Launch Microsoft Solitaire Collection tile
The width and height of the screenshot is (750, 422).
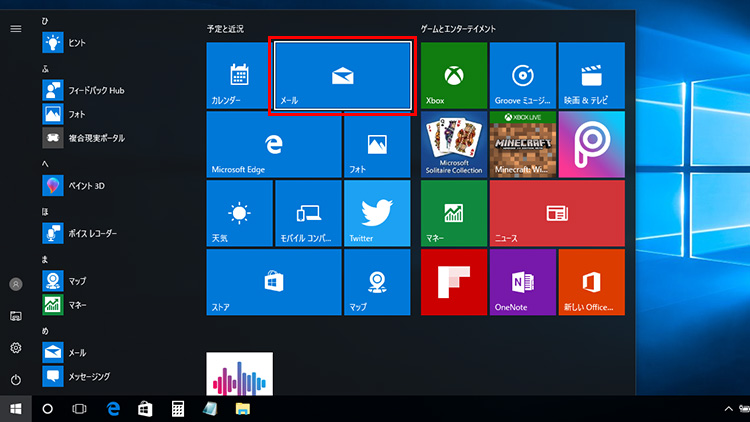[x=453, y=145]
